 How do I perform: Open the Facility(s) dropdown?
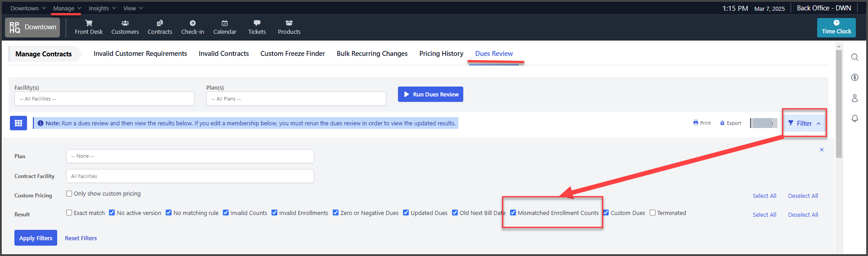pos(104,99)
